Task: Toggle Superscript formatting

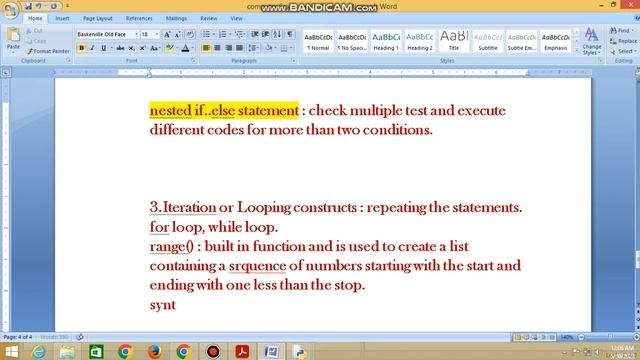Action: [x=142, y=48]
